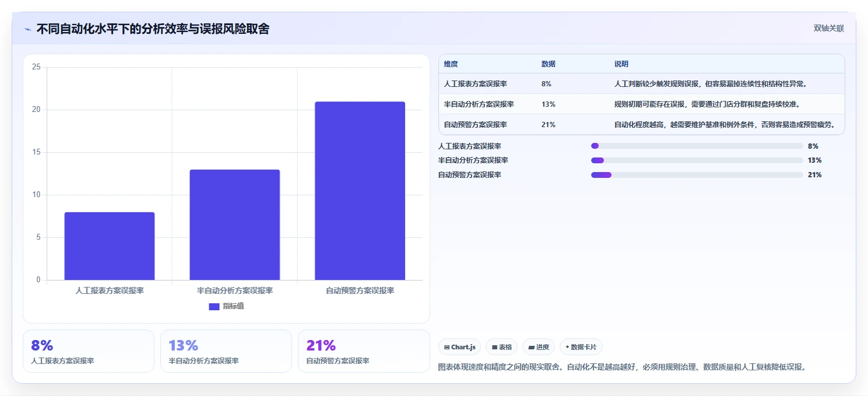Select table cell 人工报表方案误报率
Screen dimensions: 868x396
pyautogui.click(x=475, y=84)
